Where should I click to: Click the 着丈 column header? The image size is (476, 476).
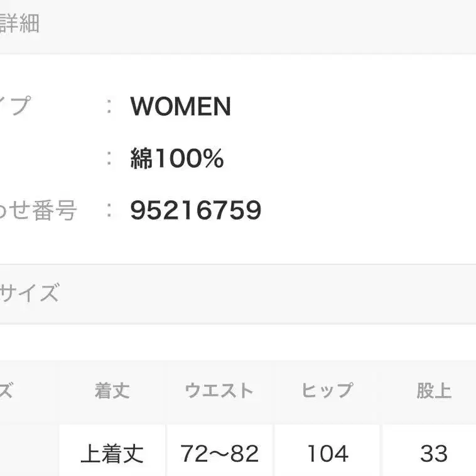coord(112,391)
